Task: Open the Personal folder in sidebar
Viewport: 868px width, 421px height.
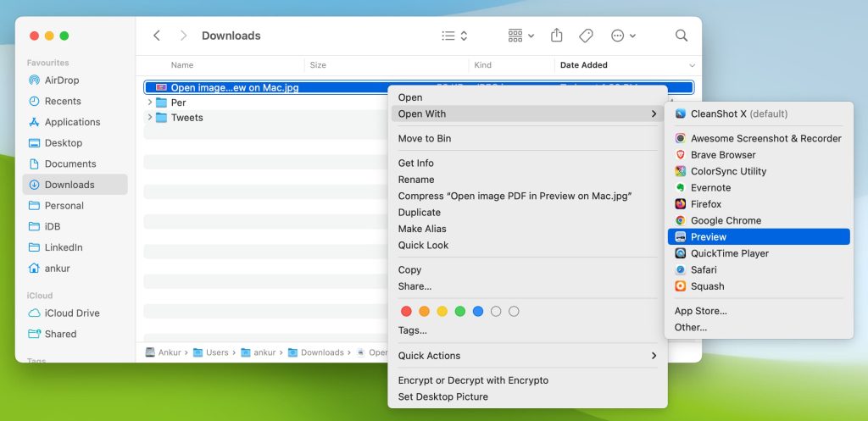Action: click(75, 206)
